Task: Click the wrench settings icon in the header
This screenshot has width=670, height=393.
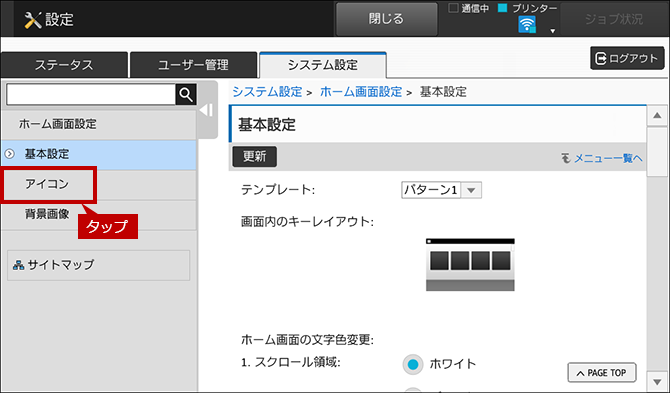Action: coord(32,20)
